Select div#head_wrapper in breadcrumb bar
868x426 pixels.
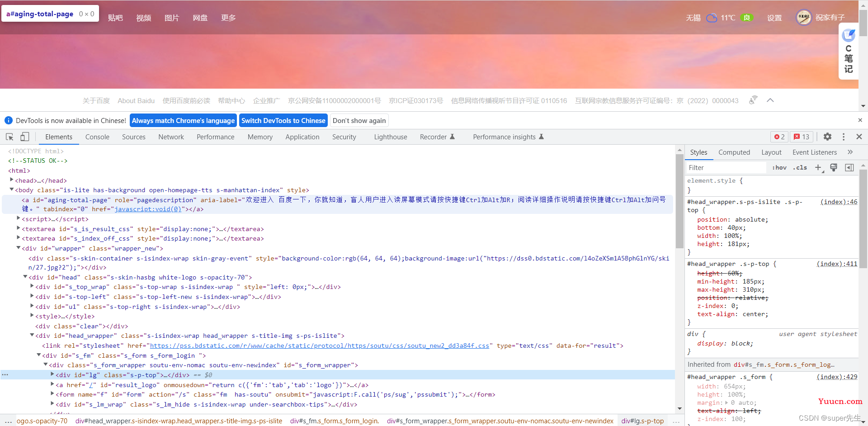click(179, 421)
